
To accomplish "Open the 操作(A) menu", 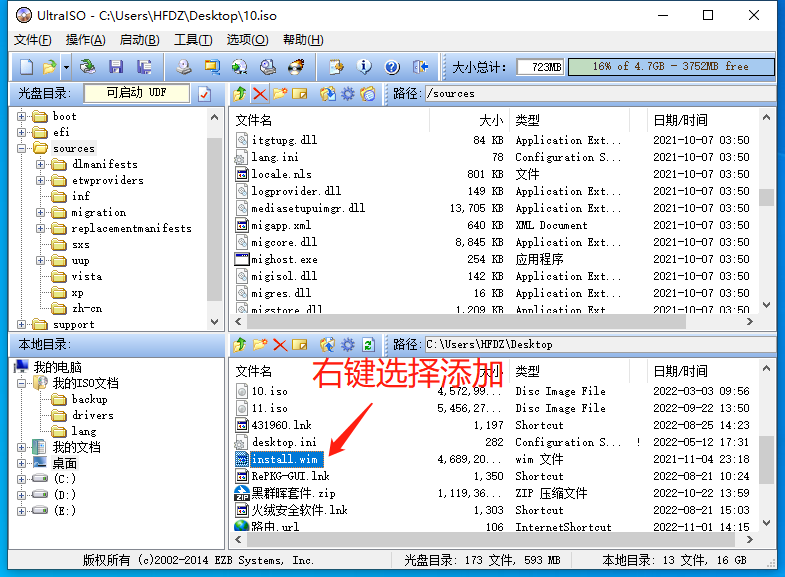I will click(86, 40).
